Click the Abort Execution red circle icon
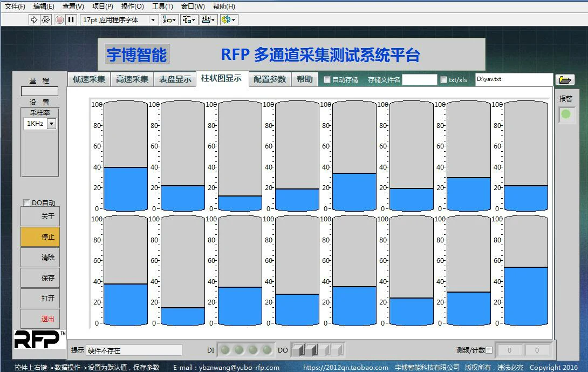The height and width of the screenshot is (372, 588). pyautogui.click(x=59, y=19)
